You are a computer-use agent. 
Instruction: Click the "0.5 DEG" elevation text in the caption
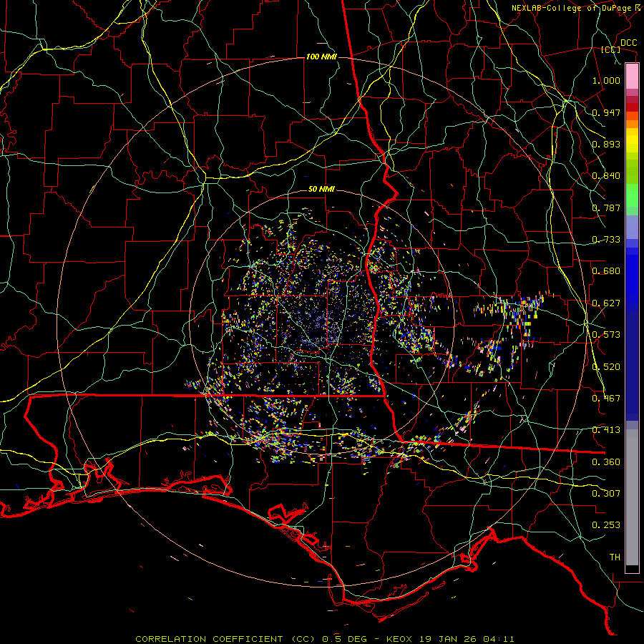344,639
